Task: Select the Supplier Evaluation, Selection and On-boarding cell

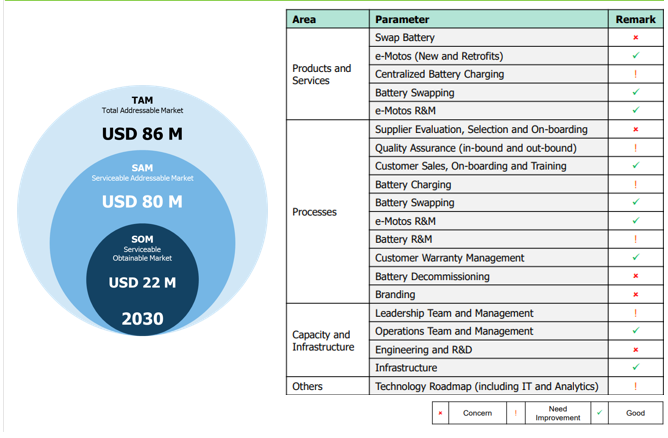Action: click(489, 130)
